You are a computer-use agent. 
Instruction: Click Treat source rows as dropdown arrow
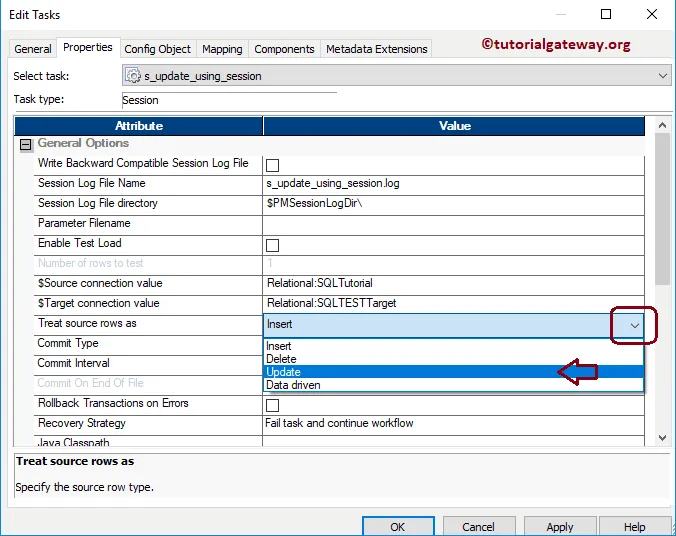[634, 325]
